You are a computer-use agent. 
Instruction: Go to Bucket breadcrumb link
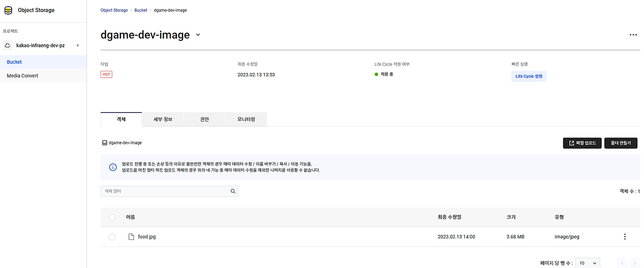tap(141, 10)
